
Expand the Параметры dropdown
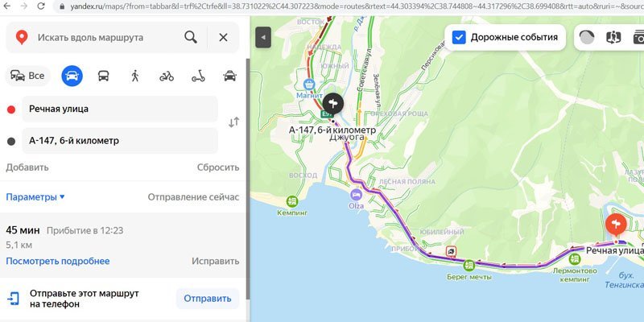coord(35,197)
